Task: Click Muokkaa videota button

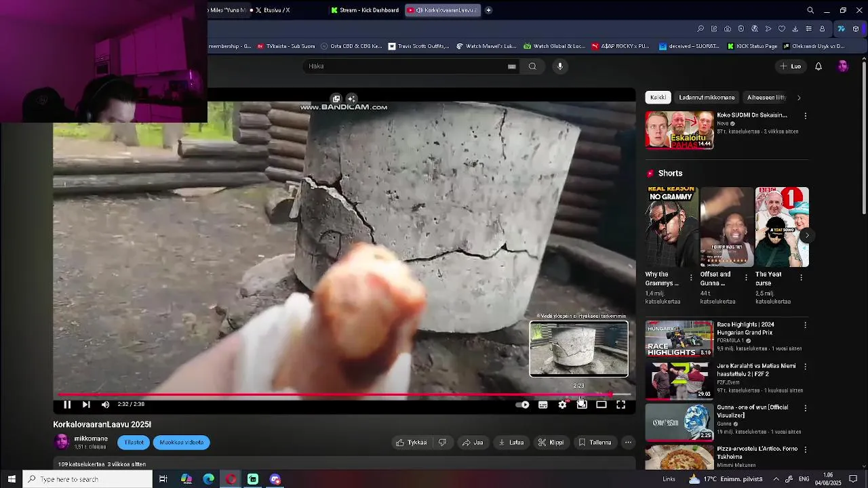Action: [181, 443]
